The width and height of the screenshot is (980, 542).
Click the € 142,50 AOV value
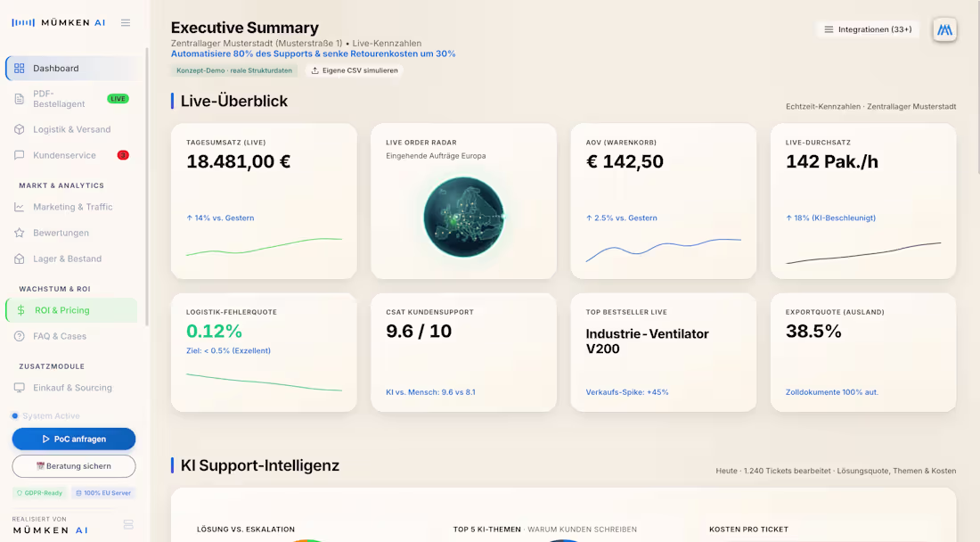coord(625,162)
